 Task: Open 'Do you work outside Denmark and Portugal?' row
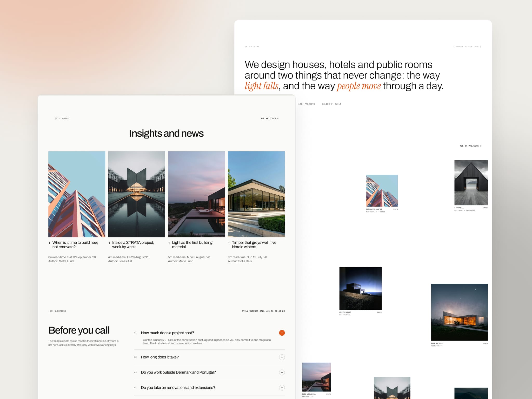coord(209,373)
